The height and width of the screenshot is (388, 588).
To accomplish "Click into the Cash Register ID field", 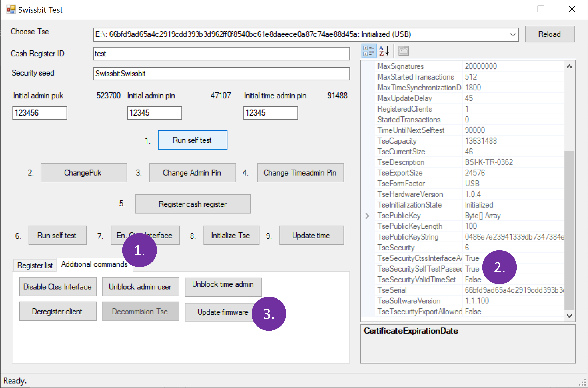I will click(x=221, y=54).
